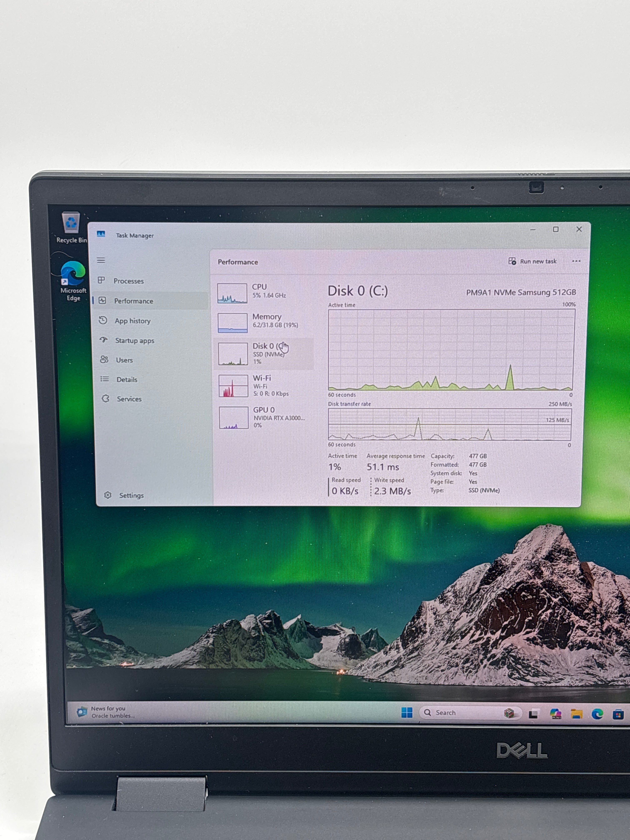Click the Users people icon

point(104,360)
